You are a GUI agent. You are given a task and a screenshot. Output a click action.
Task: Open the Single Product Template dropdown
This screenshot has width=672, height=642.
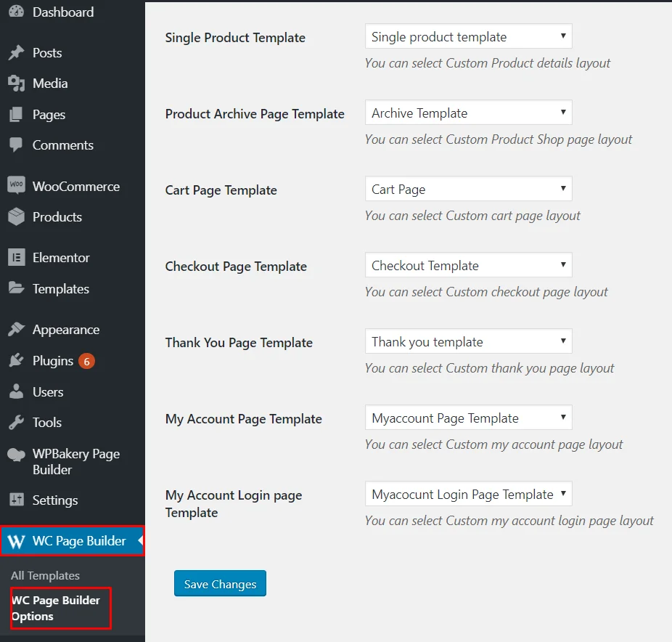(x=468, y=36)
